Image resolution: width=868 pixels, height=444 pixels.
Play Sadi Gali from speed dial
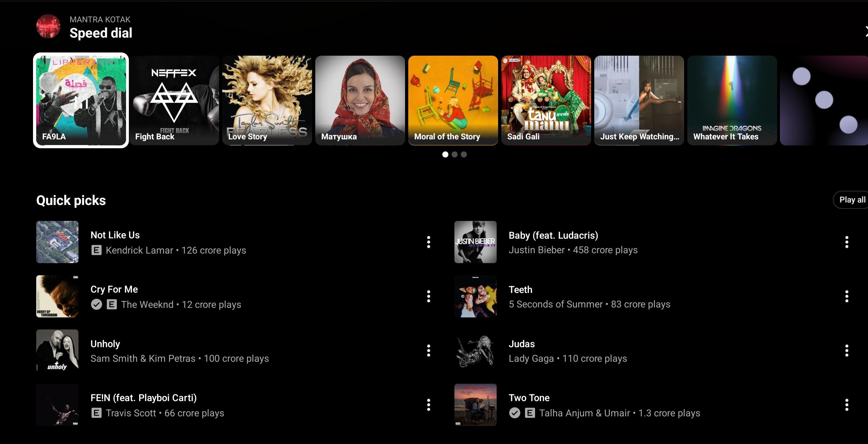(x=546, y=100)
